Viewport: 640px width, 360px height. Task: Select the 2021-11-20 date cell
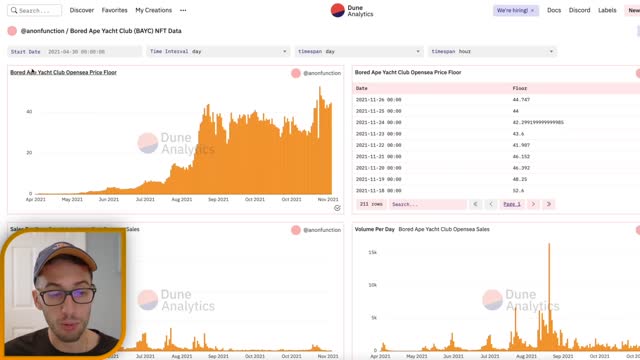[x=378, y=168]
